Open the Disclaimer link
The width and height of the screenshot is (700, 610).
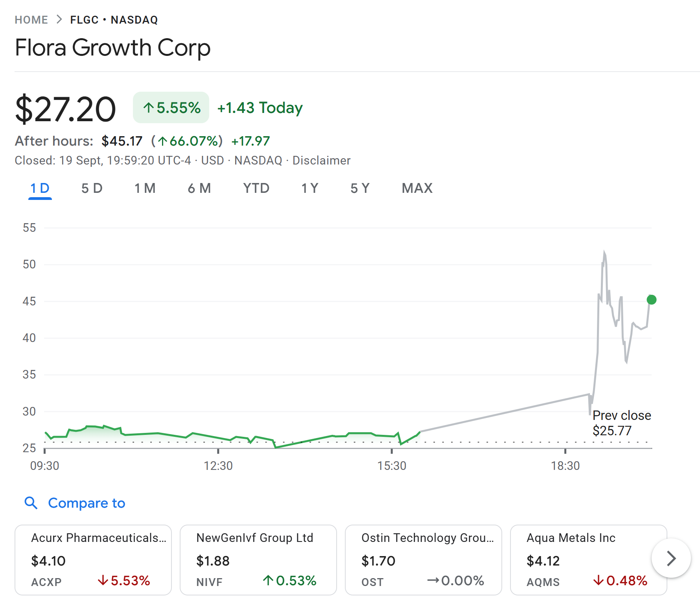pos(321,160)
